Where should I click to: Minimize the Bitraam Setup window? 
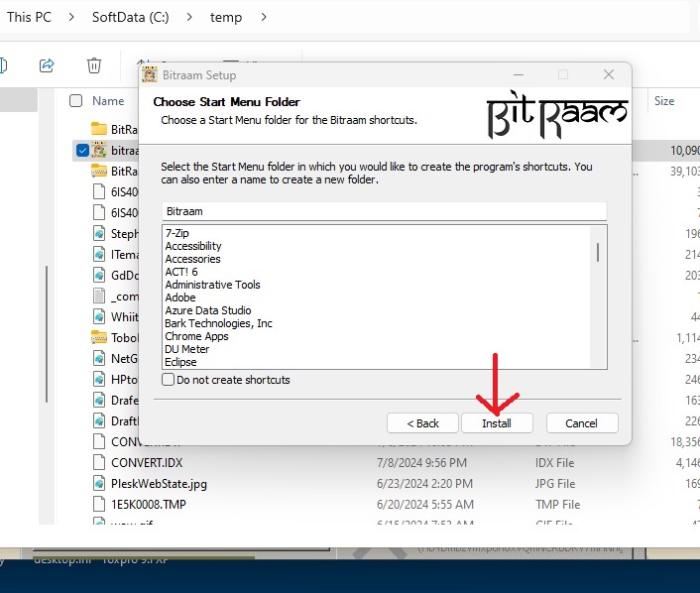point(519,74)
